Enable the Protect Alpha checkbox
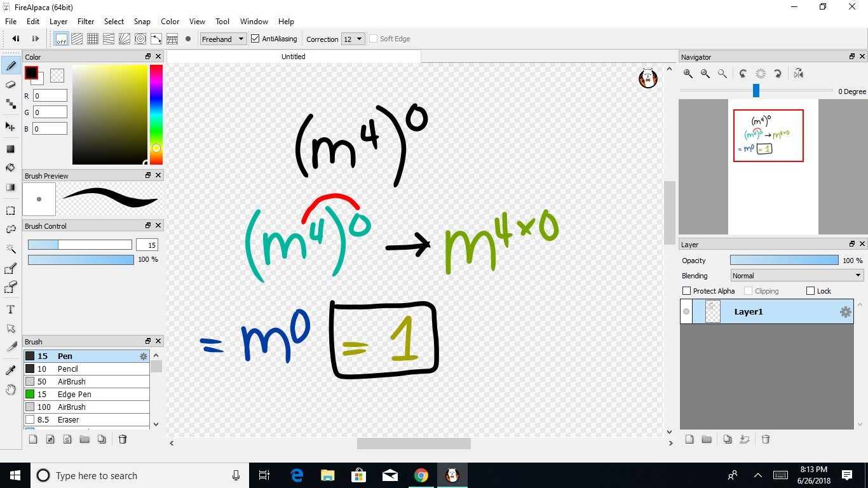Viewport: 868px width, 488px height. click(686, 291)
